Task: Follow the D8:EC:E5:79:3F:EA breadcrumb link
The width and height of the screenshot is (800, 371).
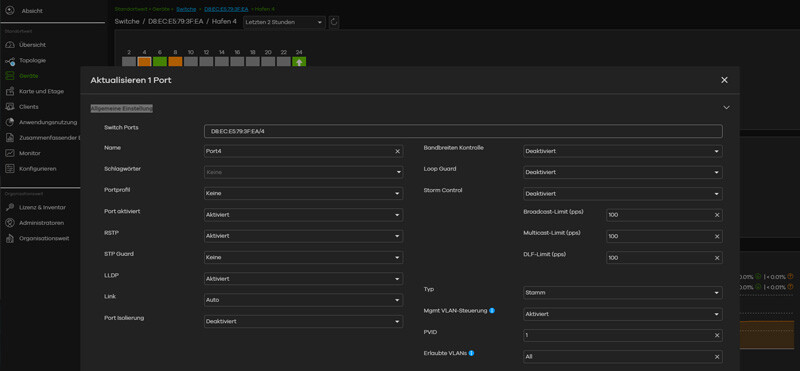Action: [226, 9]
